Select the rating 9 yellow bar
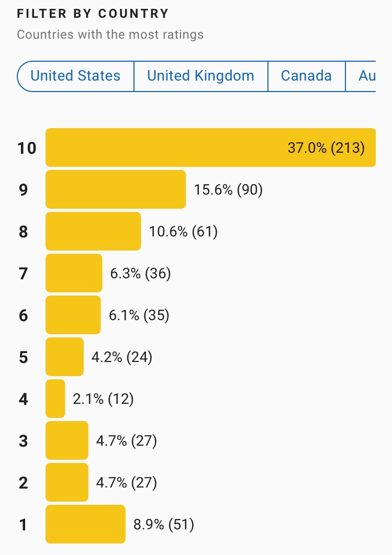The width and height of the screenshot is (392, 555). tap(116, 189)
